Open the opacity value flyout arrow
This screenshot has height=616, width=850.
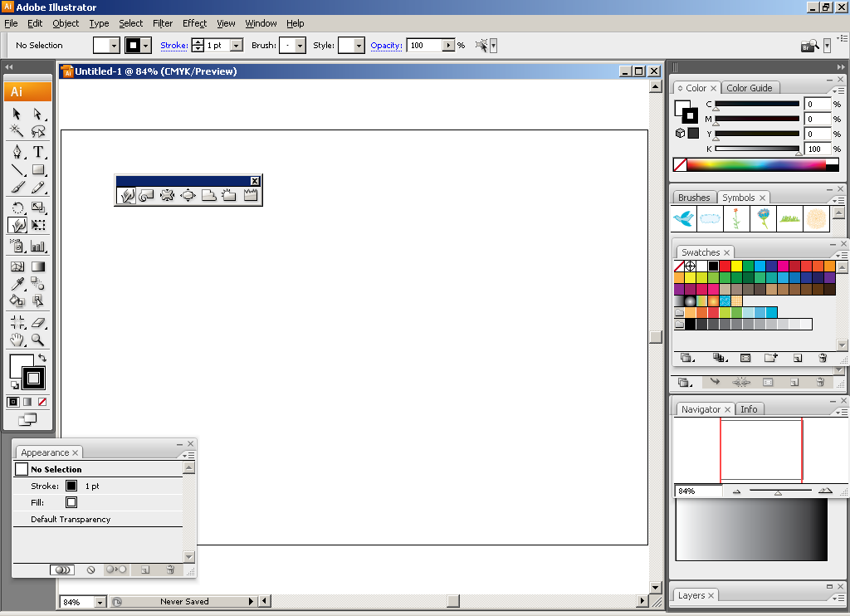[x=448, y=46]
